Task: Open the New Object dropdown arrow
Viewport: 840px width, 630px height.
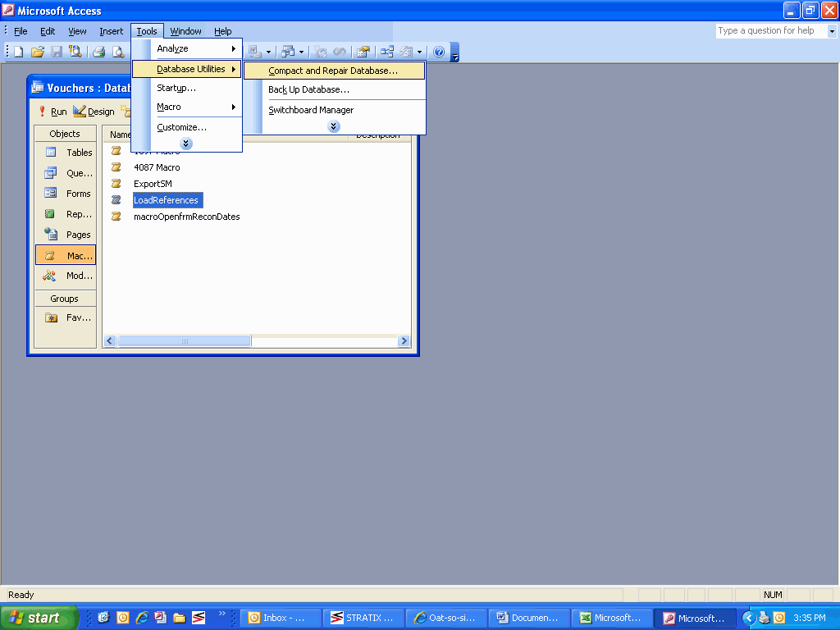Action: pos(419,52)
